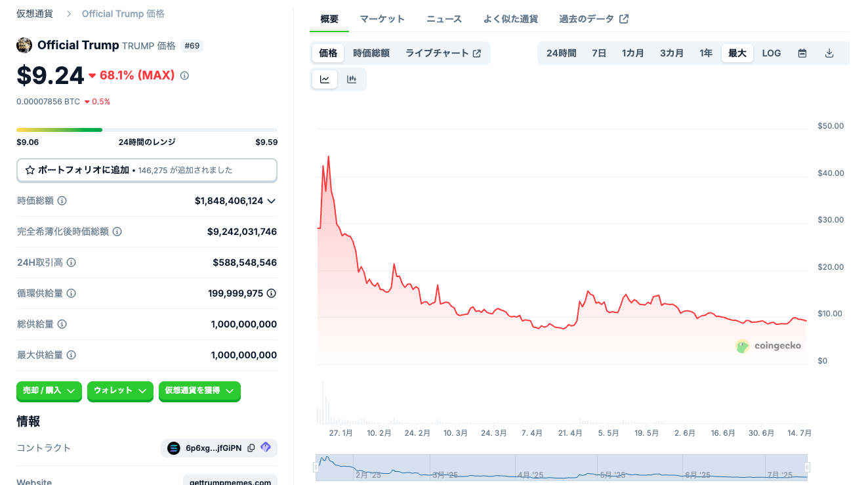Click ポートフォリオに追加 button
This screenshot has height=485, width=868.
(146, 170)
